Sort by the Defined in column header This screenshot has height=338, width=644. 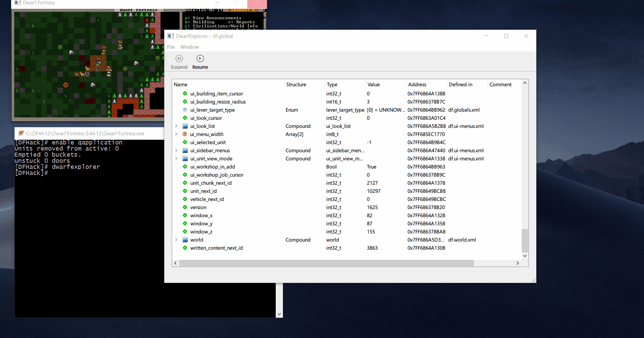click(x=467, y=85)
